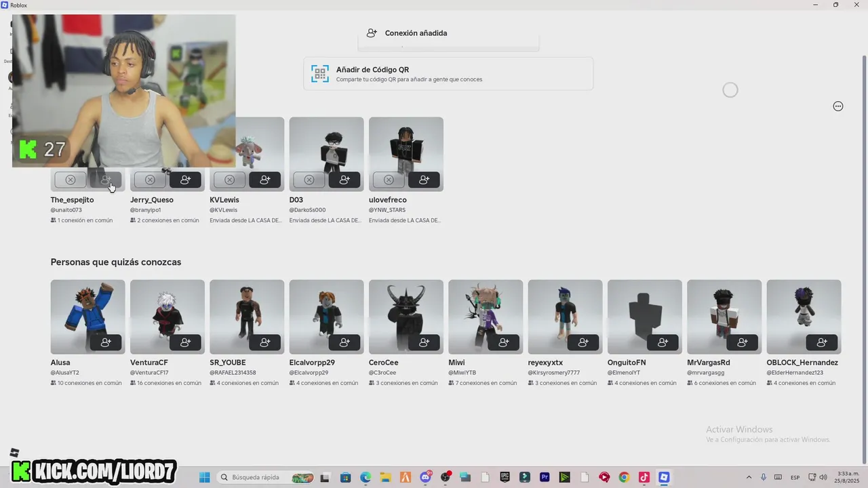Viewport: 868px width, 488px height.
Task: Open Microsoft Edge from the taskbar
Action: click(366, 477)
